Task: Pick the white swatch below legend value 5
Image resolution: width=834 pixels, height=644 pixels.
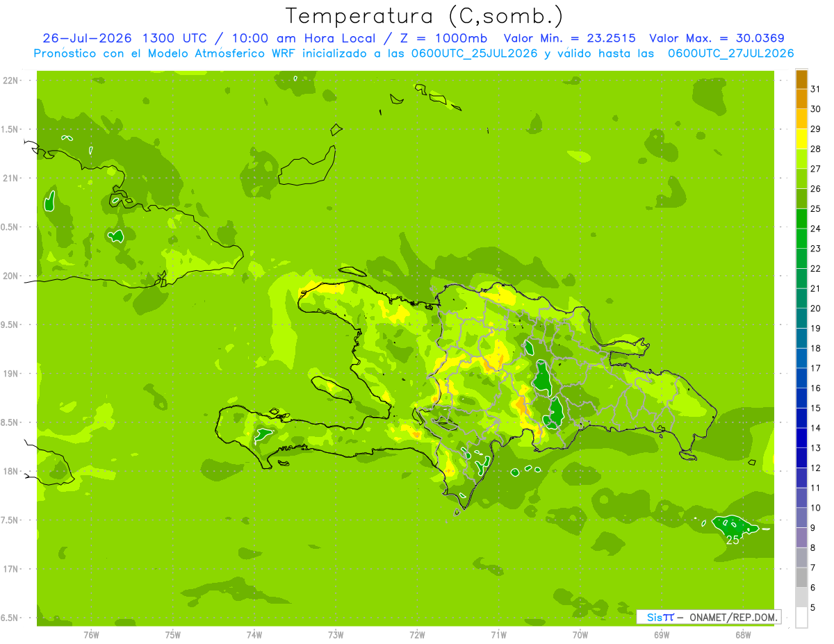Action: [x=801, y=618]
